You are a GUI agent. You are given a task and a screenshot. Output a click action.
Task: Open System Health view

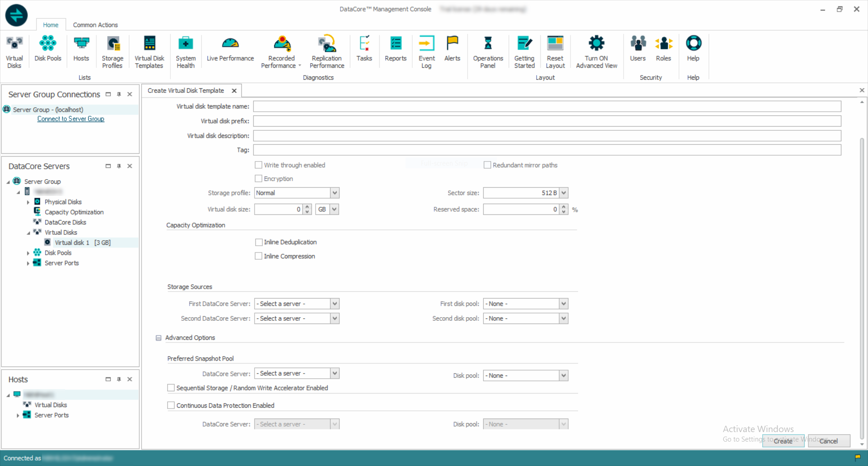(x=185, y=52)
